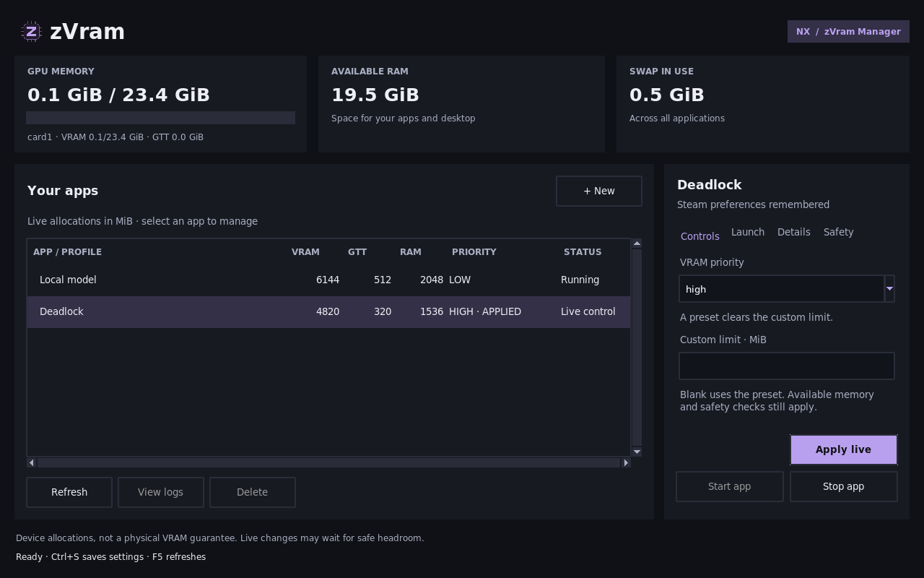The width and height of the screenshot is (924, 578).
Task: Open the Details tab
Action: pos(793,232)
